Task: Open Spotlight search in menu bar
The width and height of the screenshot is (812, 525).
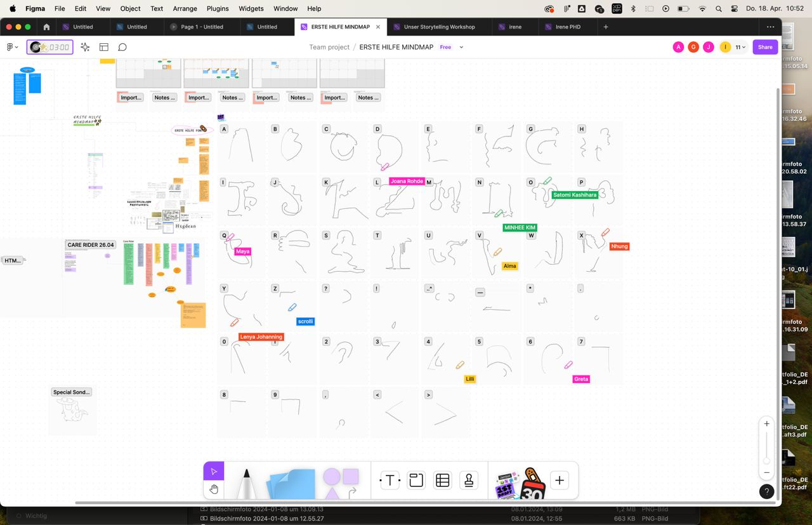Action: pos(718,9)
